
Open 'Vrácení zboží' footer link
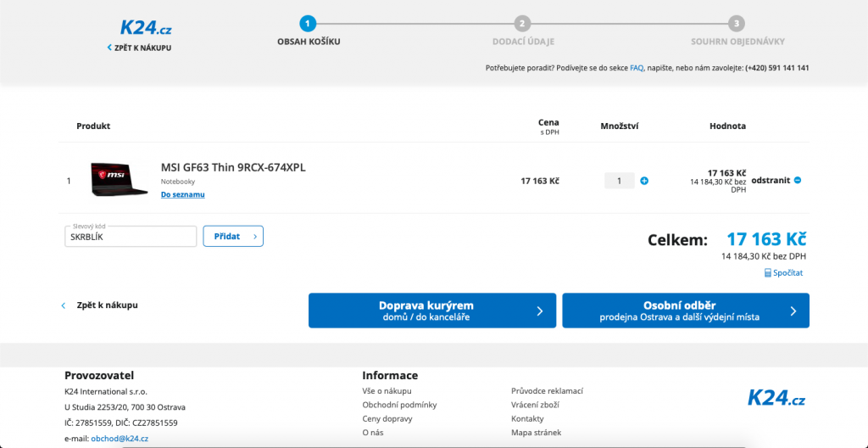(x=535, y=405)
